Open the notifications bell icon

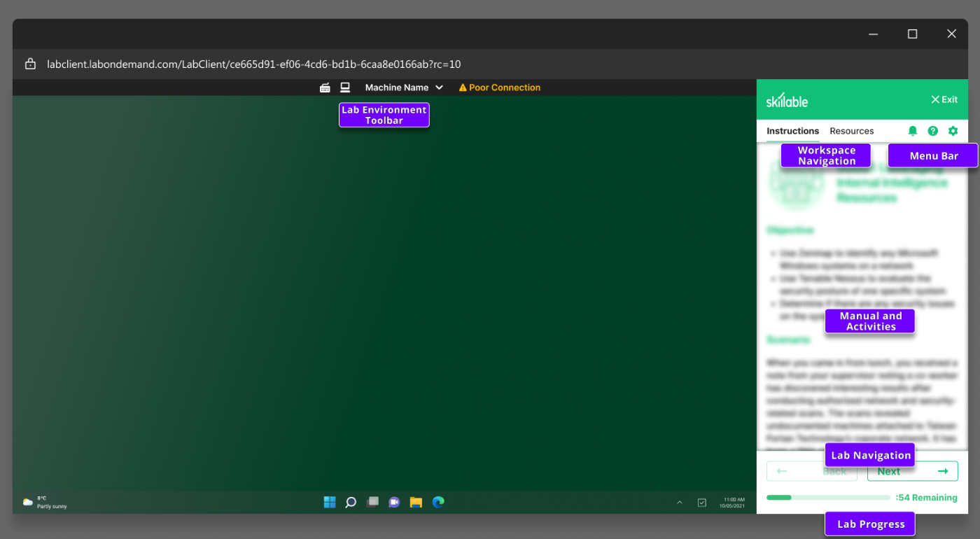[913, 131]
